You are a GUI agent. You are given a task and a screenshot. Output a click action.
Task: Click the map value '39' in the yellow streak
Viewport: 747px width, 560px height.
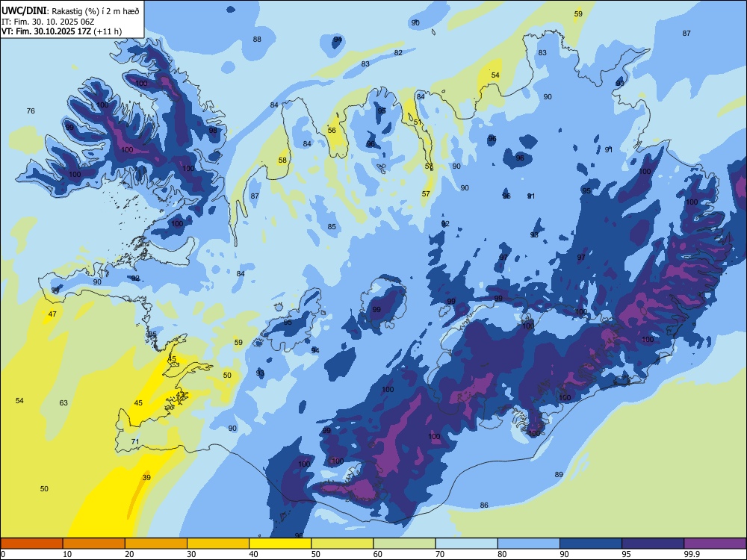146,478
